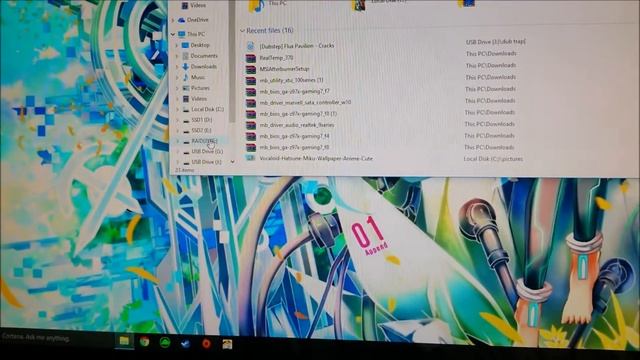Expand the OneDrive tree node arrow
The image size is (640, 360).
coord(173,20)
